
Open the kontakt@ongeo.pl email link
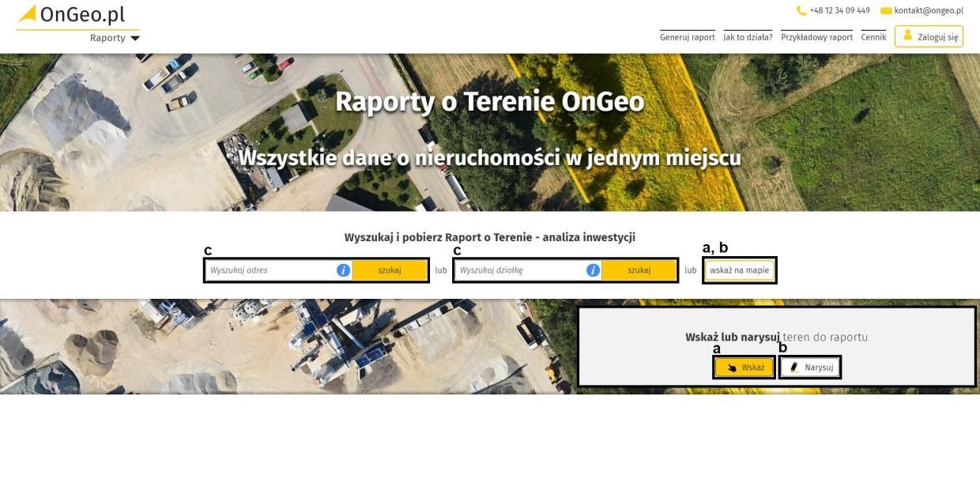tap(929, 11)
